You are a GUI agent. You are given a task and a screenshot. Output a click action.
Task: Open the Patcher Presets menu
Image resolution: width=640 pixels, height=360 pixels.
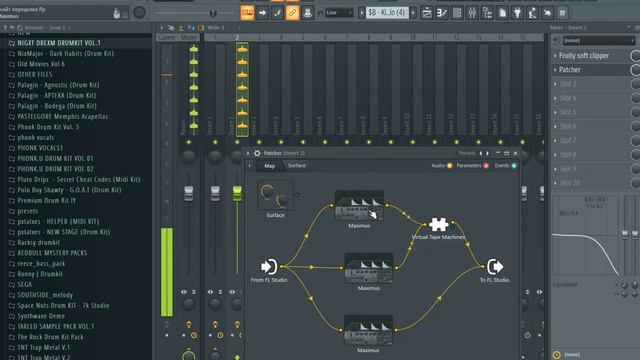click(467, 153)
